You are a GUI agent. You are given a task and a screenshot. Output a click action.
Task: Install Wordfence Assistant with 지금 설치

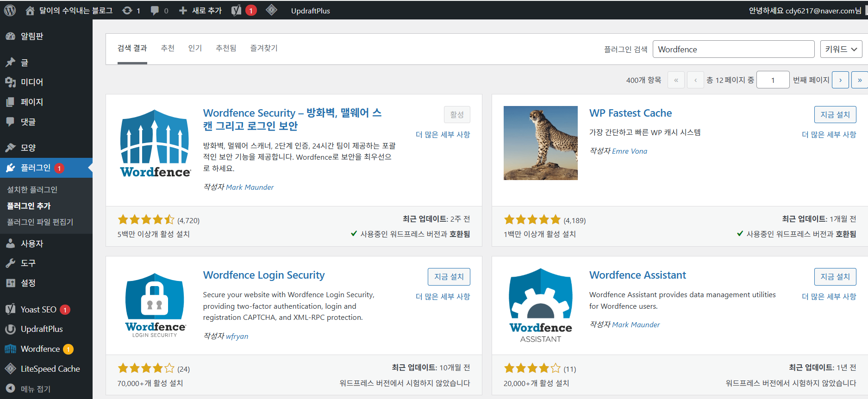[835, 277]
